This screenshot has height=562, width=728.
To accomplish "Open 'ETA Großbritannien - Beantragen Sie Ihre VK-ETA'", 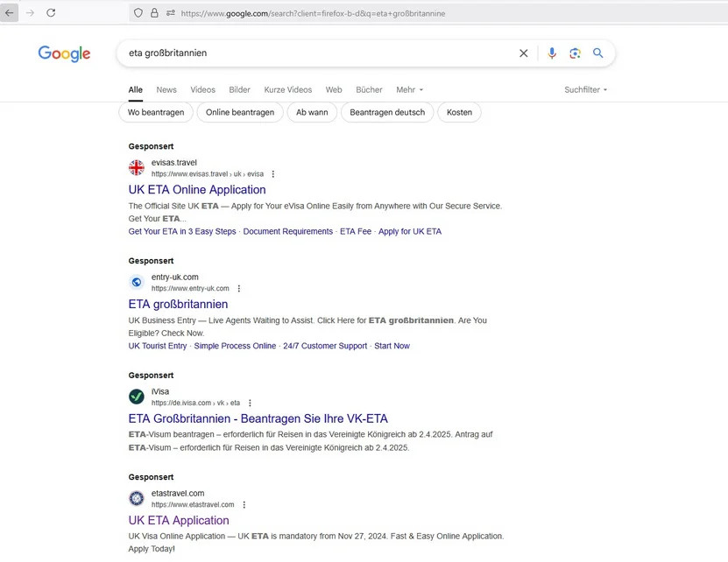I will pos(258,418).
